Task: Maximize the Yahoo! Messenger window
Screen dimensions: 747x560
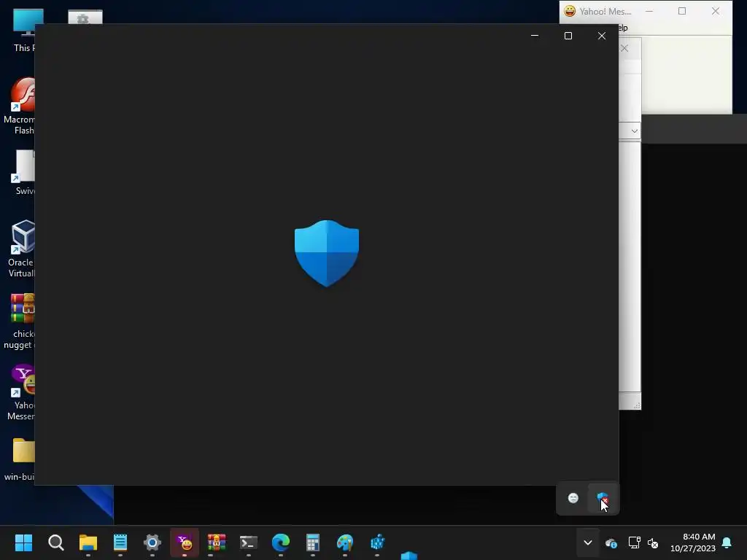Action: pos(682,11)
